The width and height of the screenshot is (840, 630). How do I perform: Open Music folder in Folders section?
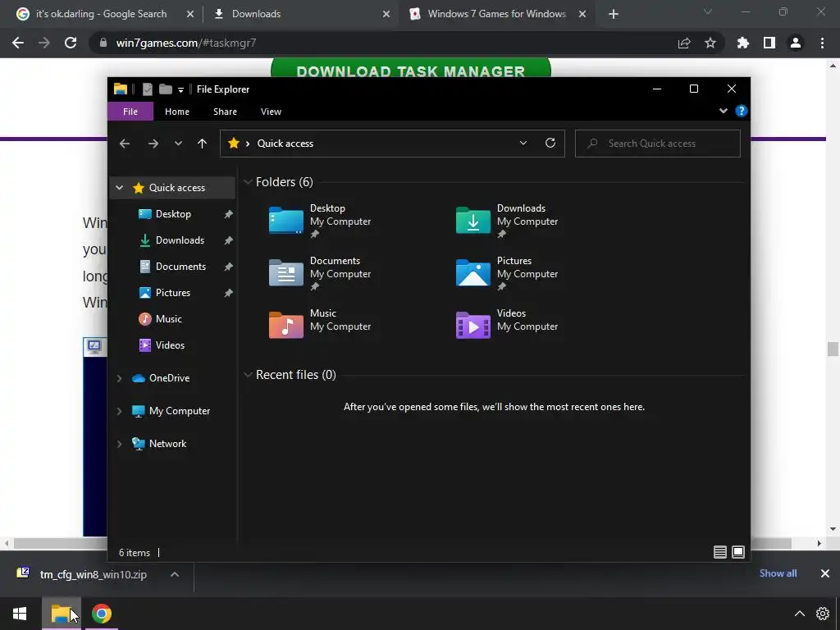click(x=320, y=325)
